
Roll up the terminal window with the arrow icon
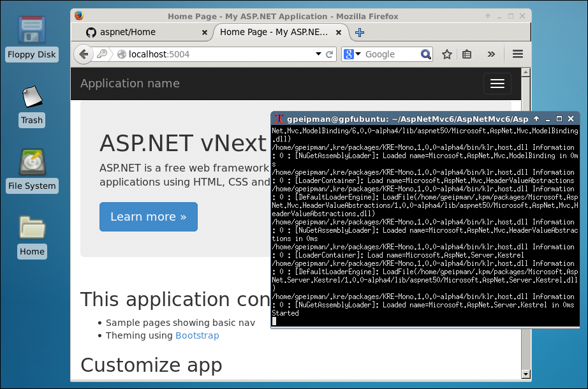point(536,119)
